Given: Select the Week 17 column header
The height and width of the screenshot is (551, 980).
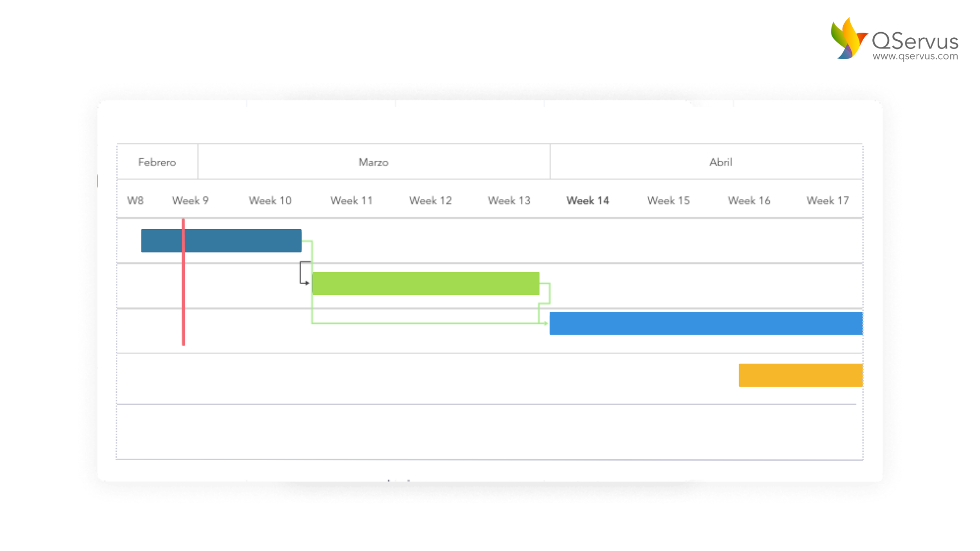Looking at the screenshot, I should click(x=827, y=201).
